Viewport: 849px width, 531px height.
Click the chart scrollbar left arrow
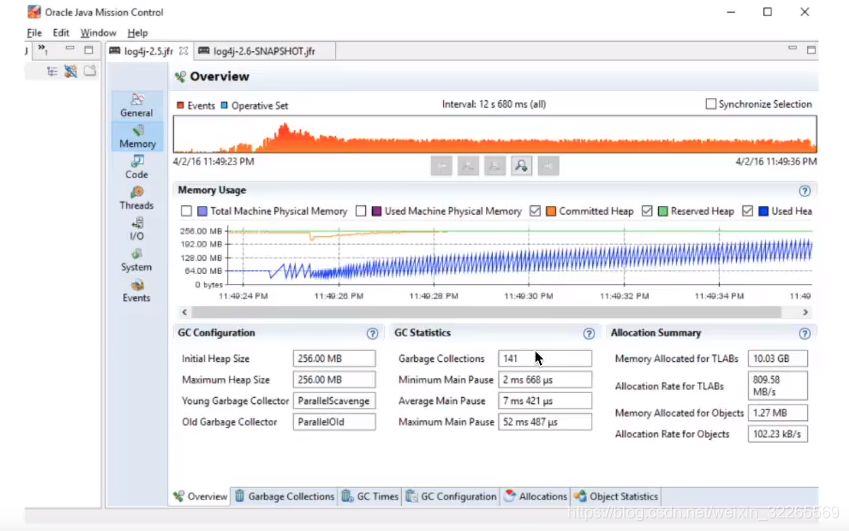[185, 312]
